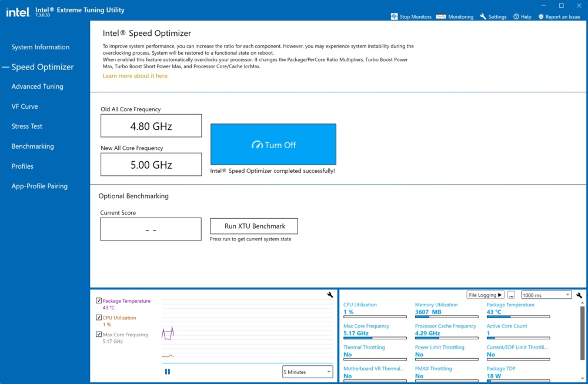Viewport: 588px width, 384px height.
Task: Open Settings wrench icon in top bar
Action: coord(483,16)
